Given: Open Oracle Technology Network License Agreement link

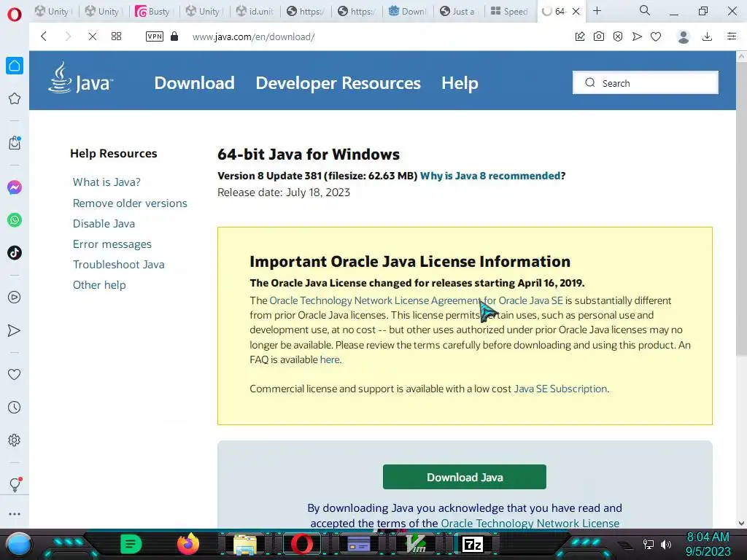Looking at the screenshot, I should (x=416, y=300).
